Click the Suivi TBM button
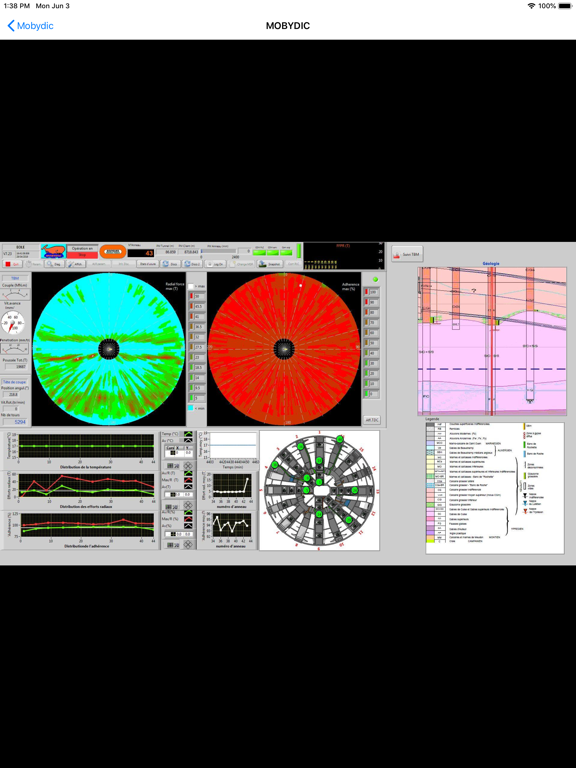576x768 pixels. coord(407,254)
